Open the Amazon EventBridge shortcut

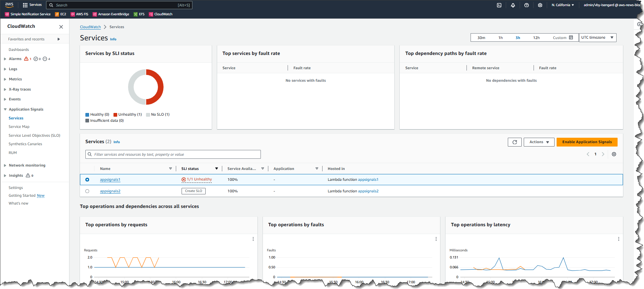111,14
